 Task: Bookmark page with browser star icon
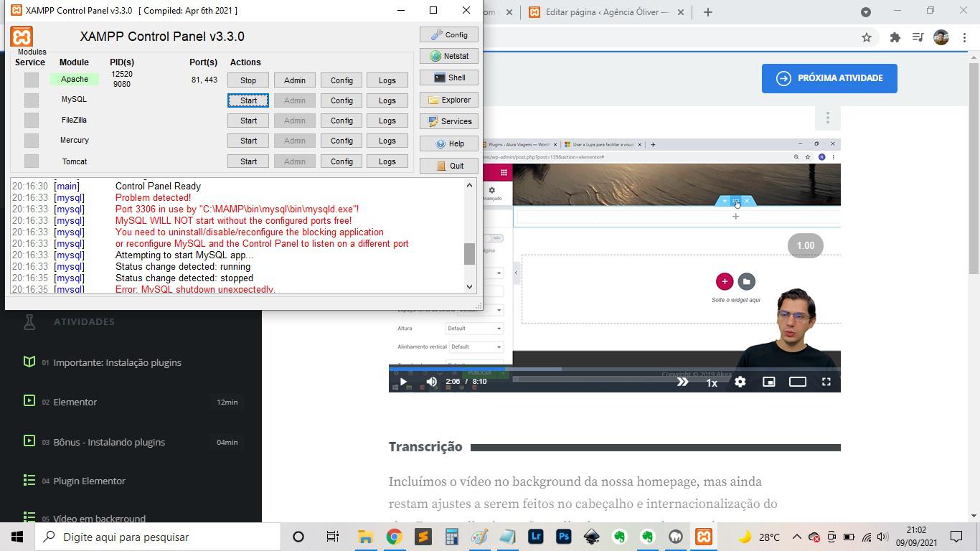[867, 37]
